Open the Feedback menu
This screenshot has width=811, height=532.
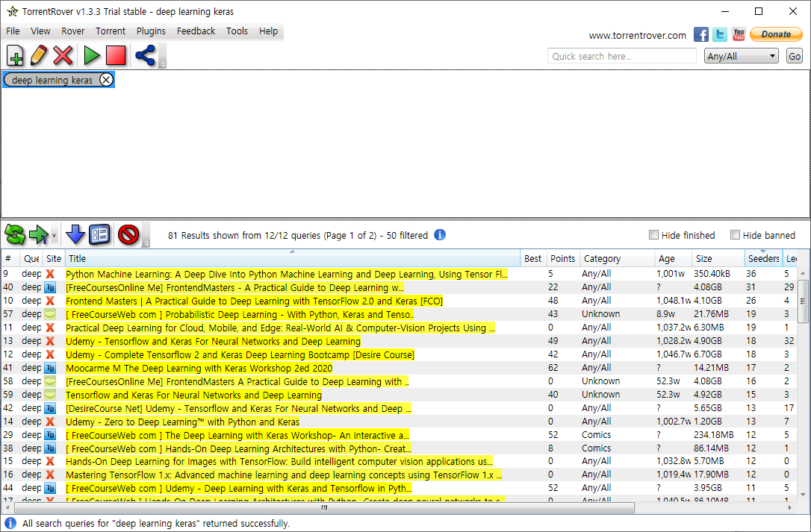pos(196,31)
